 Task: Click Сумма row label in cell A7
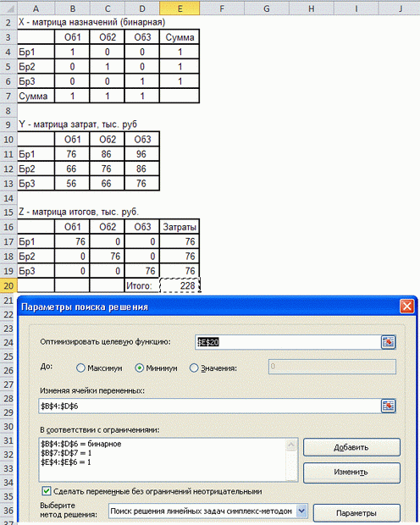36,96
